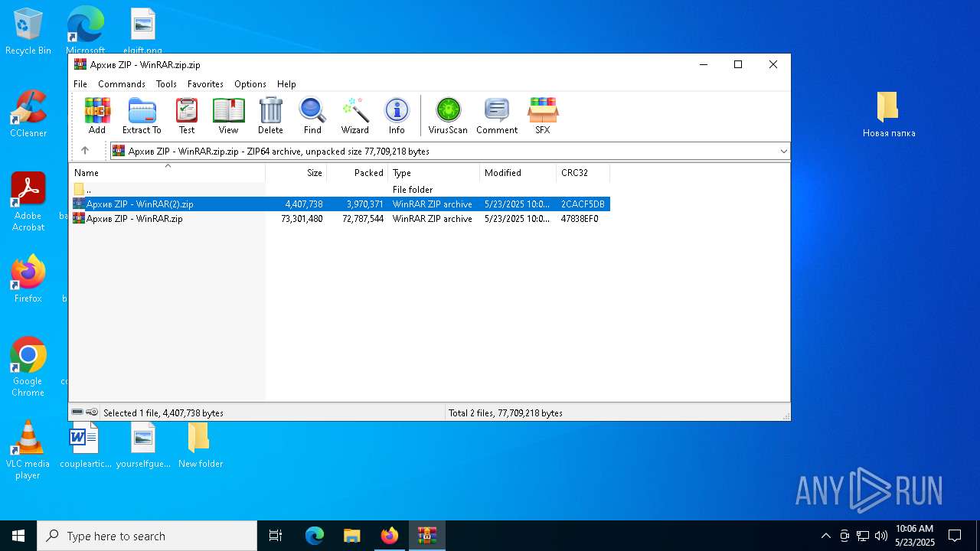Open the Help menu
This screenshot has height=551, width=980.
(x=286, y=84)
